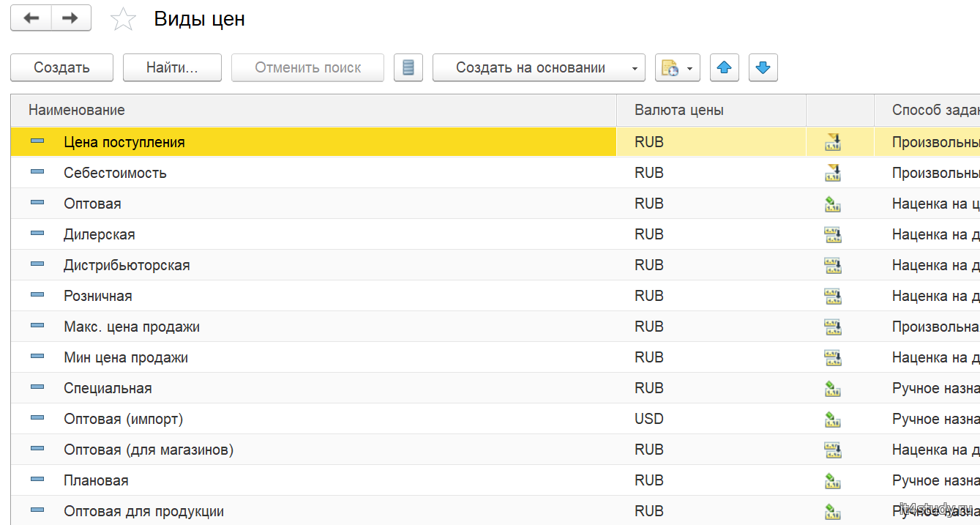
Task: Click the Отменить поиск button
Action: point(307,67)
